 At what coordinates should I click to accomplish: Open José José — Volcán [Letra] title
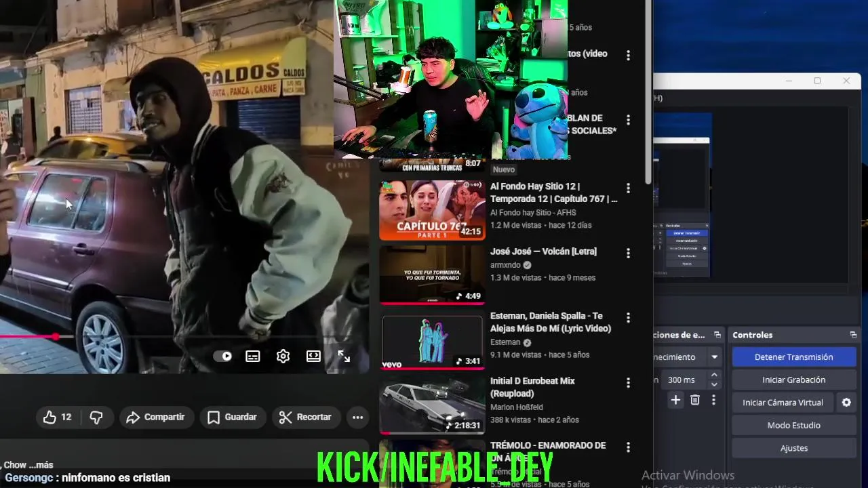(x=543, y=251)
